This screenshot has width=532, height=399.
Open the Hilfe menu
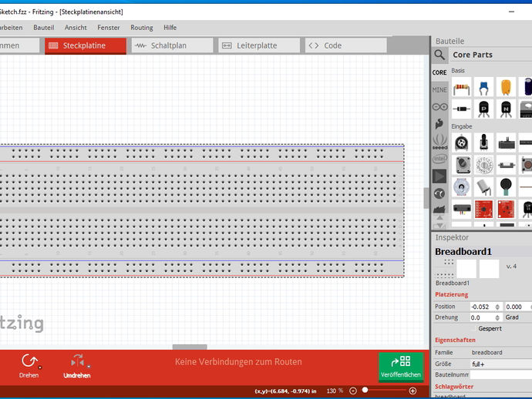click(170, 28)
